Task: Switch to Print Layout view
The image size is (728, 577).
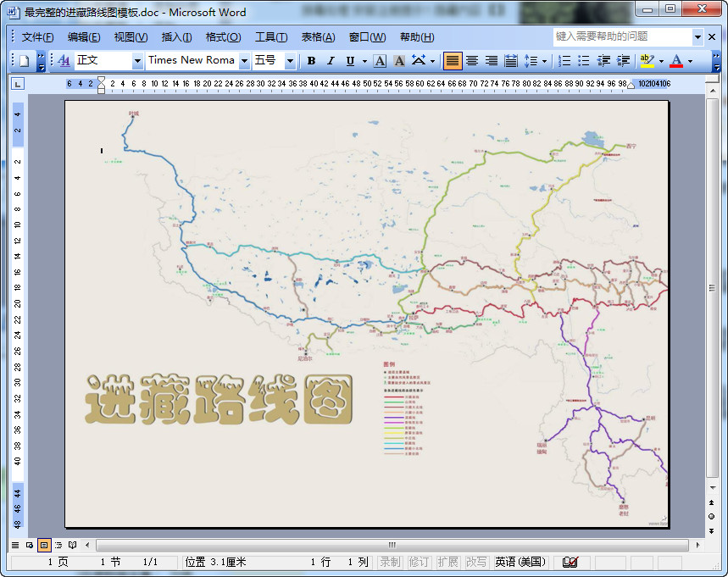Action: [x=43, y=545]
